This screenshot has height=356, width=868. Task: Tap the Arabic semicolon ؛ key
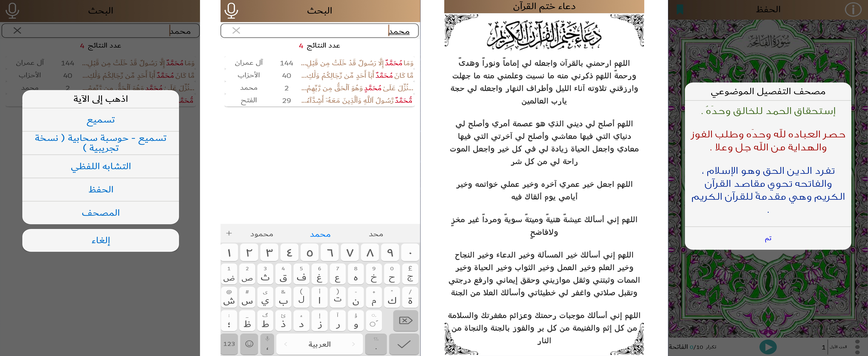click(229, 320)
